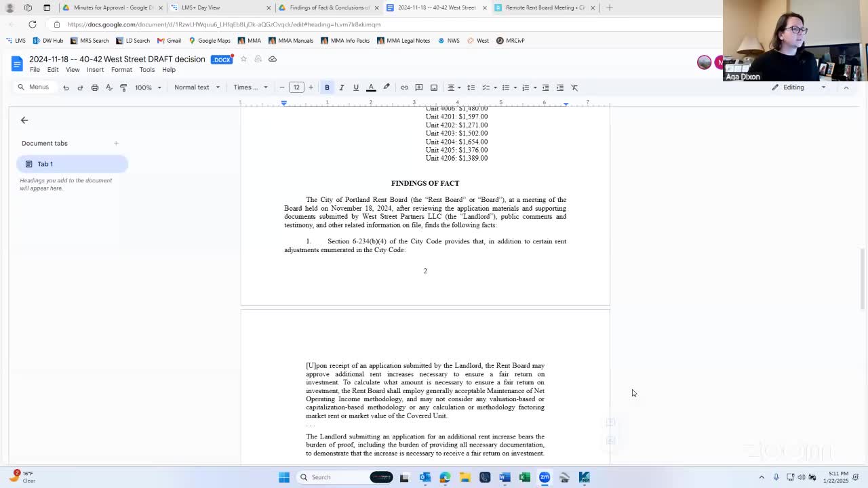Toggle Italic formatting button
This screenshot has height=488, width=868.
pos(341,87)
